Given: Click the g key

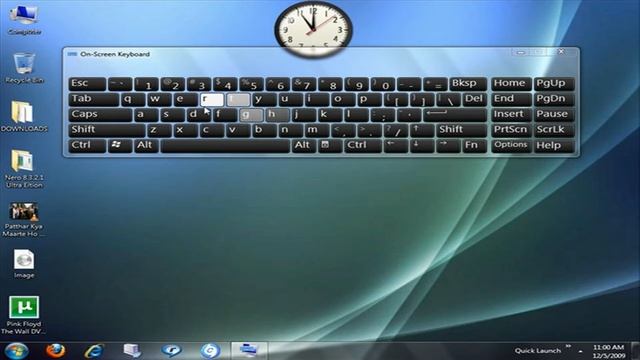Looking at the screenshot, I should click(251, 115).
